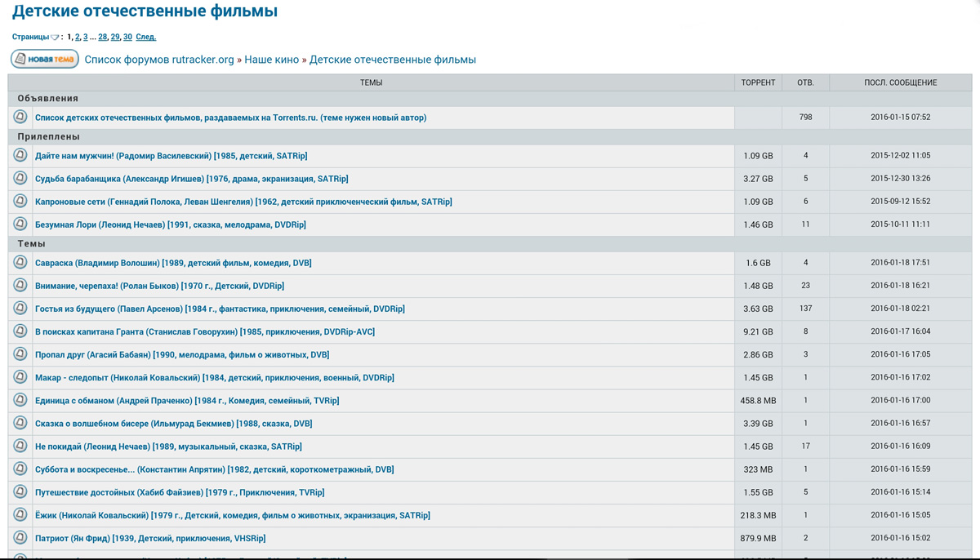
Task: Click the След. next page link
Action: pos(145,37)
